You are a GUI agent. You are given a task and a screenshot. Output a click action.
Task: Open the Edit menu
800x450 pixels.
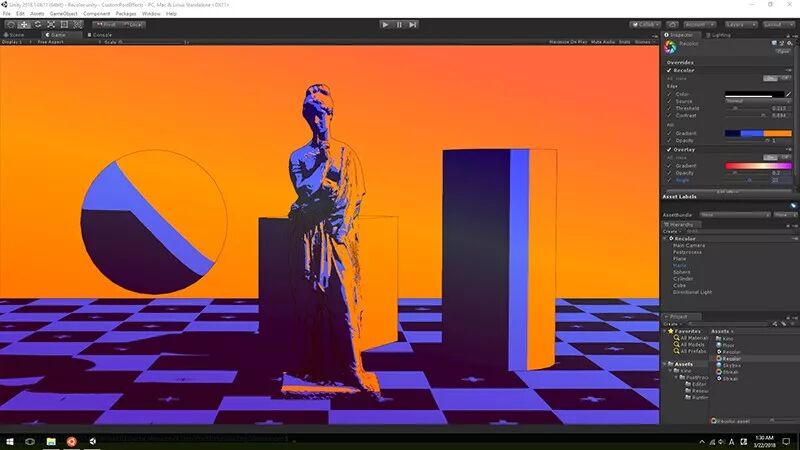coord(20,14)
